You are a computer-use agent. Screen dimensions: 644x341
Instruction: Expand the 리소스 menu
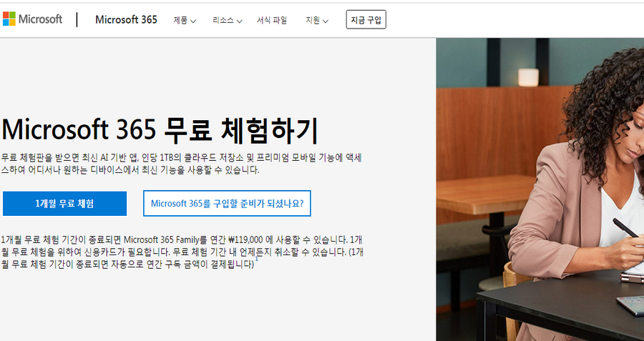coord(227,20)
